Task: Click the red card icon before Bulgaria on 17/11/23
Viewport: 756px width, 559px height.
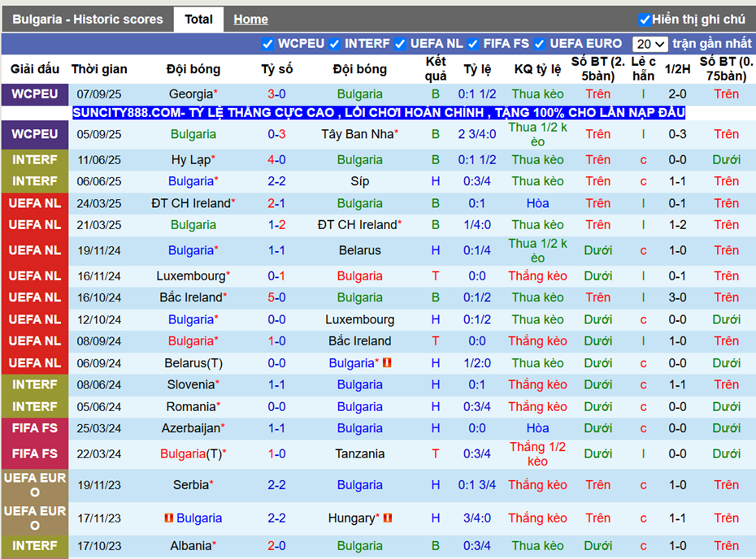Action: pos(169,518)
